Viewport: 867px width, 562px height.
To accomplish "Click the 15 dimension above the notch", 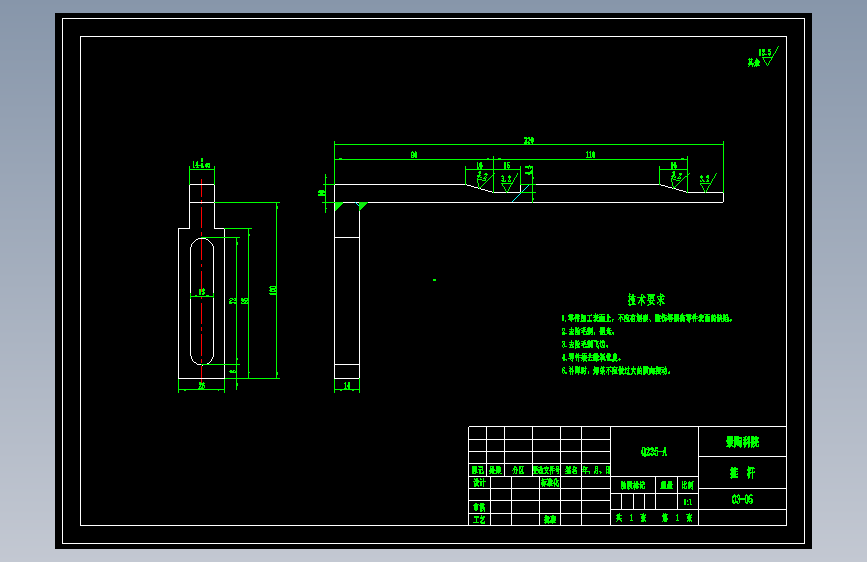I will pyautogui.click(x=506, y=165).
